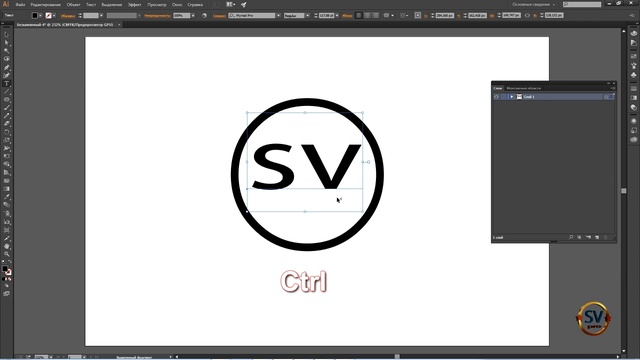
Task: Select the Selection (black arrow) tool
Action: 7,35
